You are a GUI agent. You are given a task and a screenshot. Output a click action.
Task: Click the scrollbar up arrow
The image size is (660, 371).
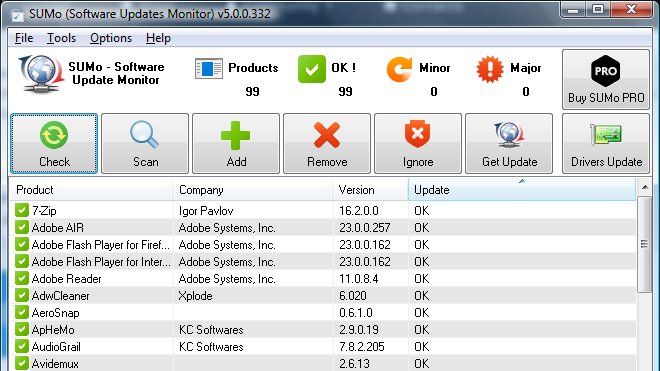[644, 187]
